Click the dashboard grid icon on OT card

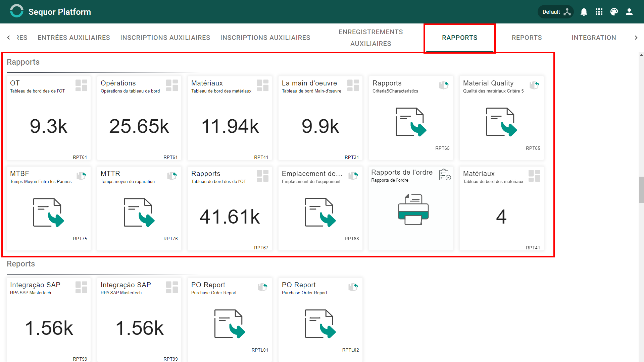click(81, 85)
